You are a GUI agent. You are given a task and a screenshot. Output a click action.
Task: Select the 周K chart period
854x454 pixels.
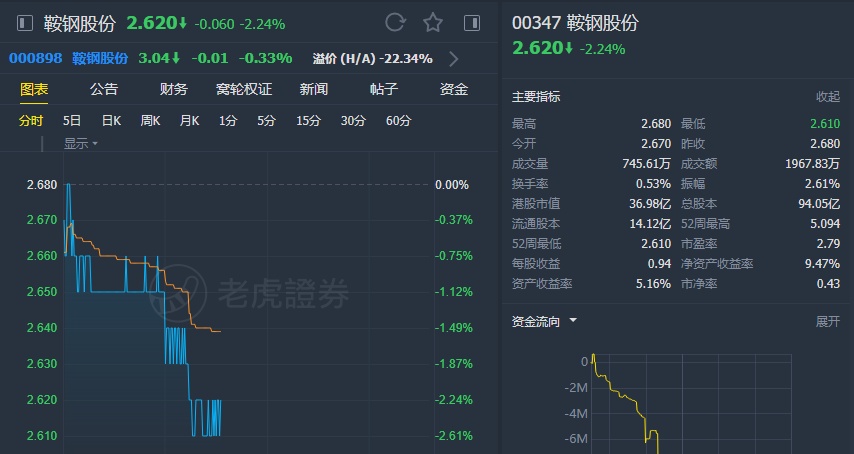pyautogui.click(x=150, y=121)
